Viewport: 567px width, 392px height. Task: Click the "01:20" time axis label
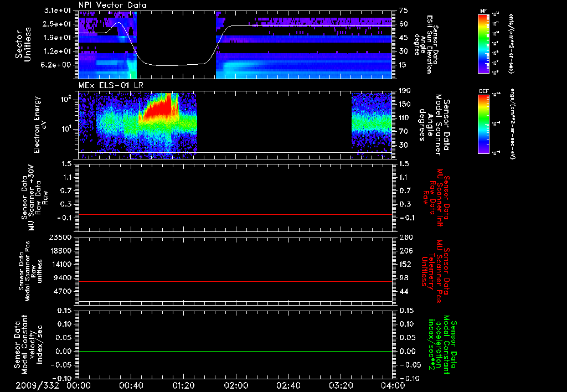(183, 385)
